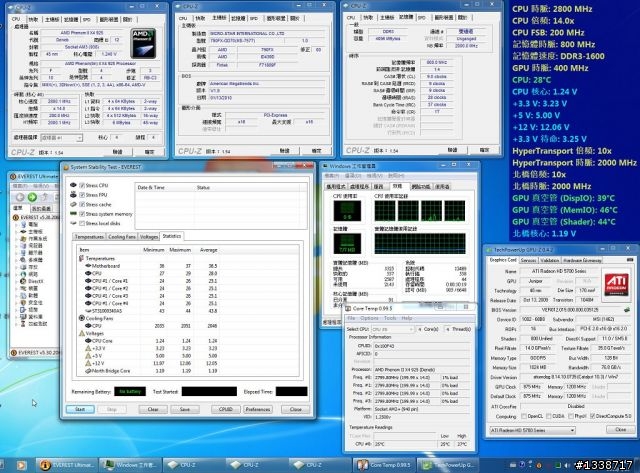640x473 pixels.
Task: Click the green forward arrow in EVEREST toolbar
Action: 32,198
